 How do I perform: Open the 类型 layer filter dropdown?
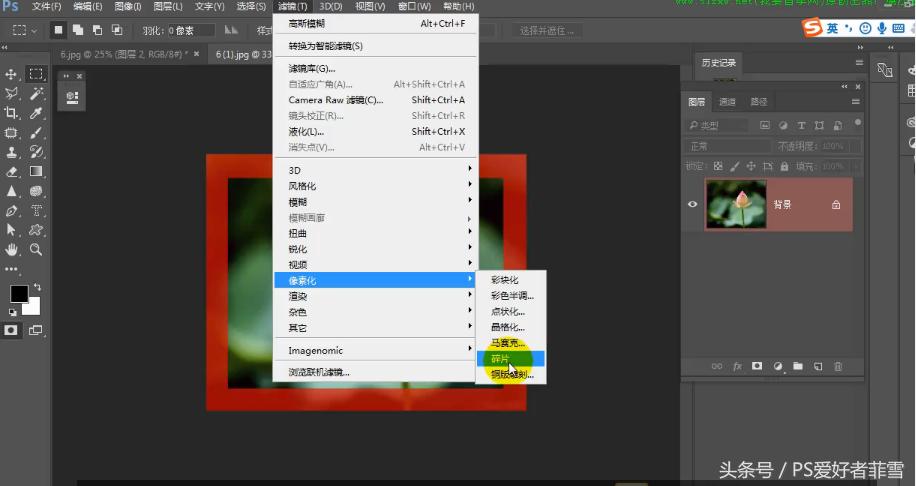pos(717,125)
